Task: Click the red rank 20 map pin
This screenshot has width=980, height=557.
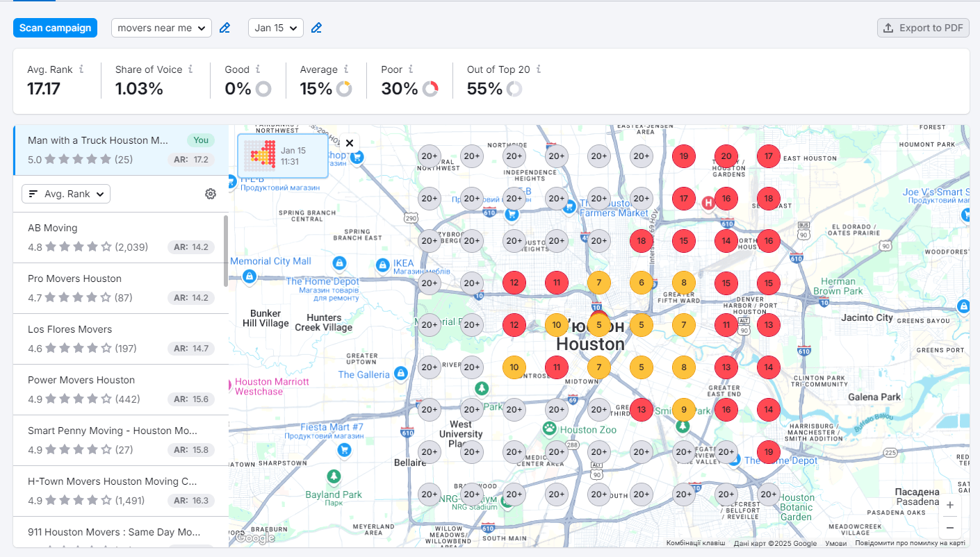Action: tap(726, 156)
